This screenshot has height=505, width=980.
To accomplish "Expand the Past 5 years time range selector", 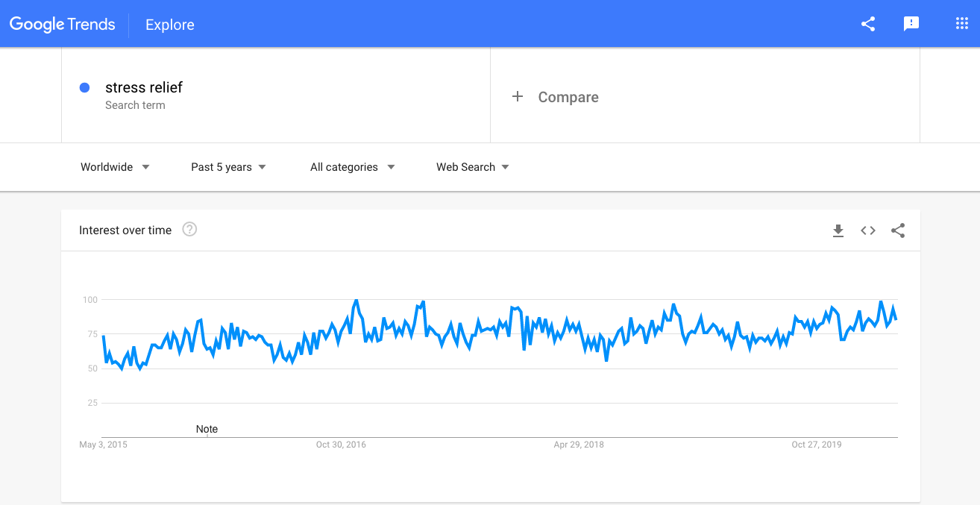I will click(227, 167).
